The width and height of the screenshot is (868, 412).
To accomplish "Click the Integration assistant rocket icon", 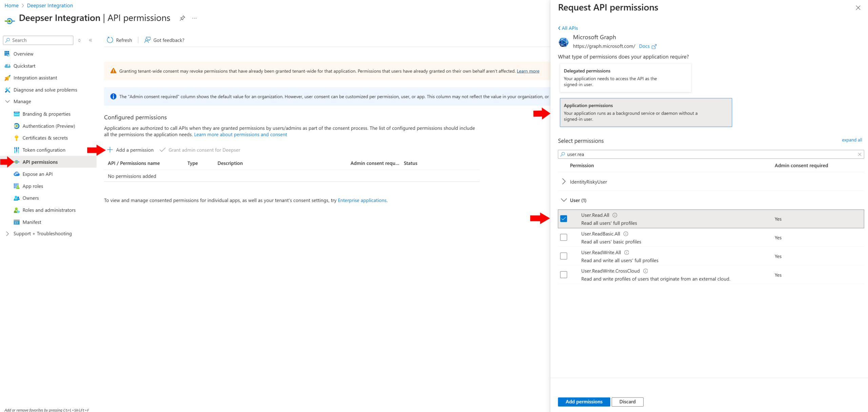I will pos(7,78).
